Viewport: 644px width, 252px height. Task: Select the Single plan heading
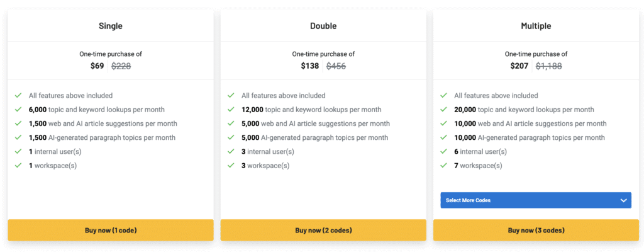pos(111,26)
